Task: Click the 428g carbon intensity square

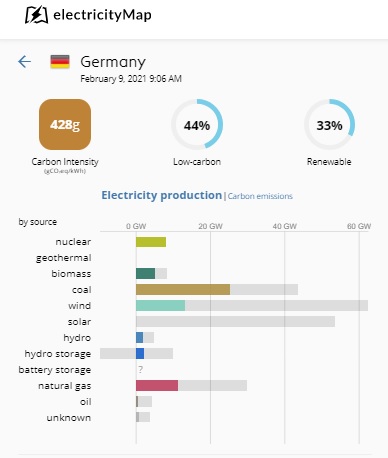Action: coord(65,125)
